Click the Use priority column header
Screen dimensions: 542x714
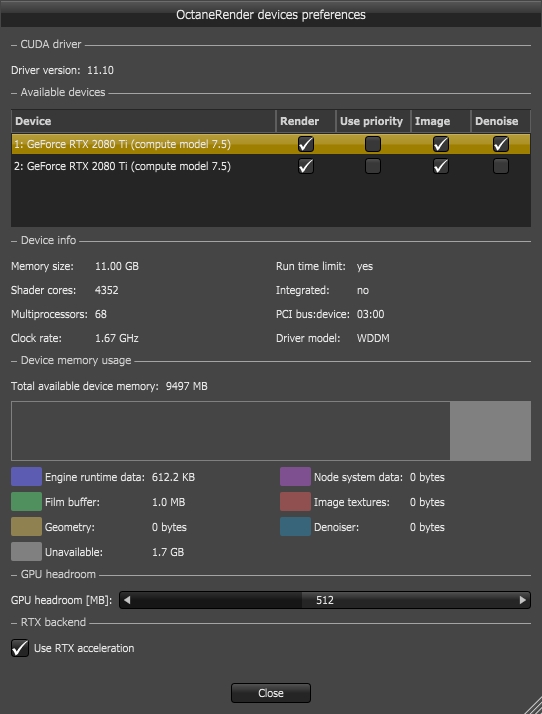pos(373,121)
